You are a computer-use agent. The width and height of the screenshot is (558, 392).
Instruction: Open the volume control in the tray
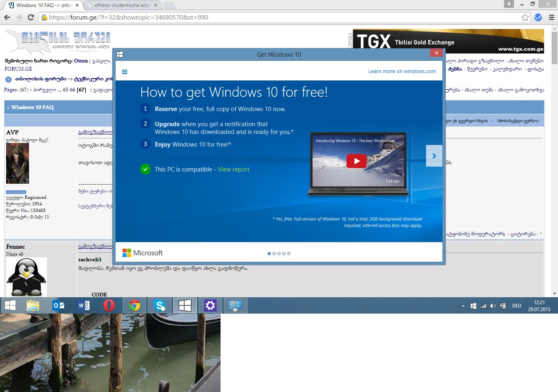pos(493,306)
